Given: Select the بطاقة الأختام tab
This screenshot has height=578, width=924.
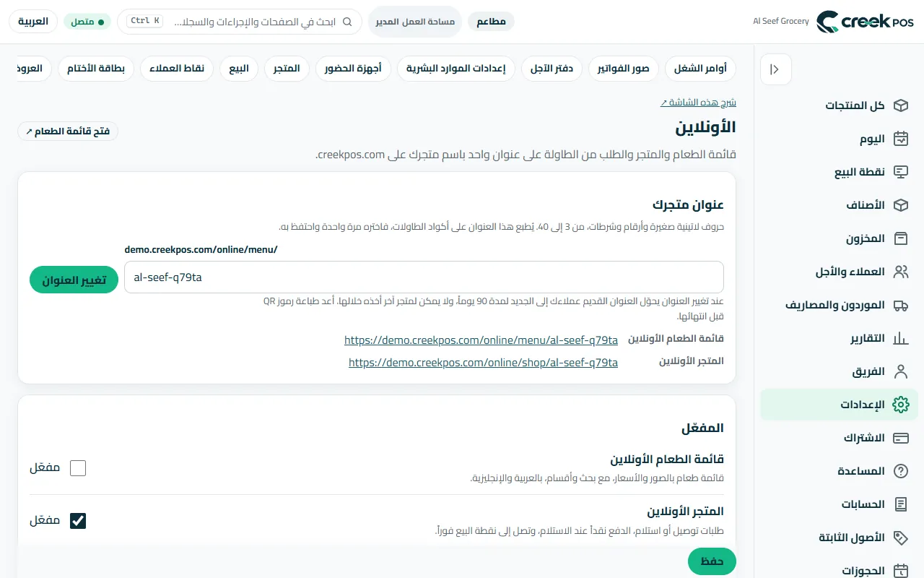Looking at the screenshot, I should tap(96, 69).
